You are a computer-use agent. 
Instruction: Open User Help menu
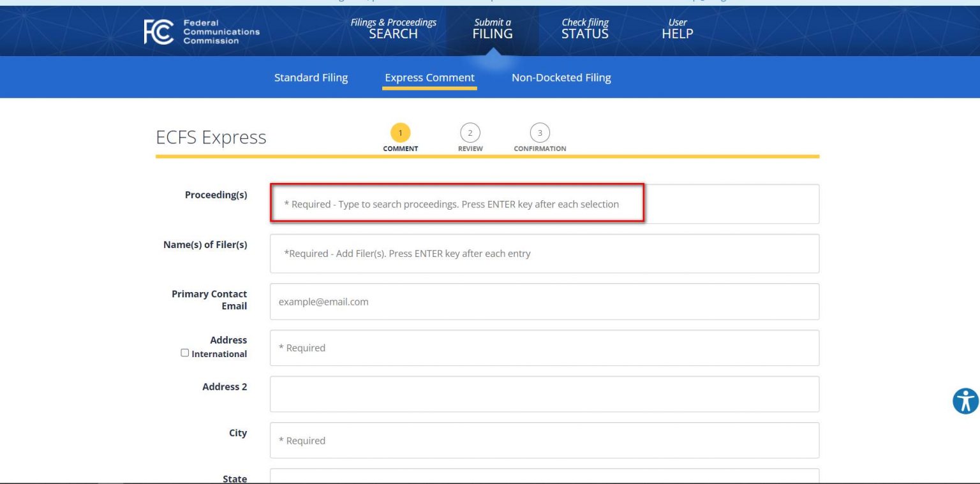[x=677, y=29]
